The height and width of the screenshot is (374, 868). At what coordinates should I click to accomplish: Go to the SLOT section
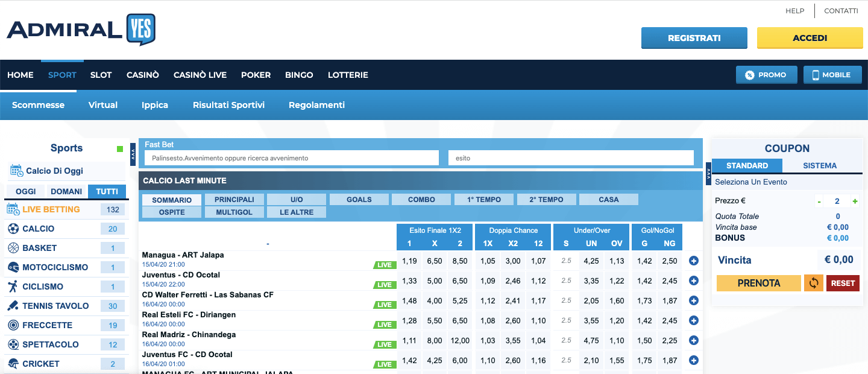click(101, 75)
